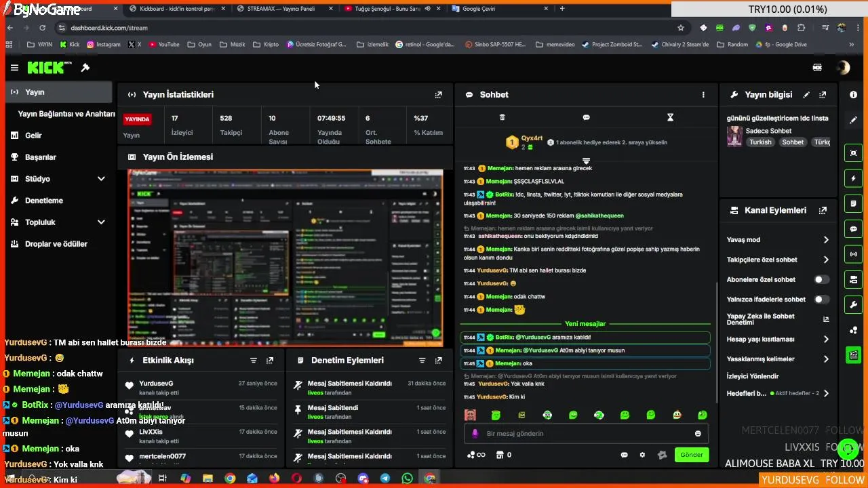This screenshot has height=488, width=868.
Task: Open Sohbet panel three-dot options
Action: [x=703, y=95]
